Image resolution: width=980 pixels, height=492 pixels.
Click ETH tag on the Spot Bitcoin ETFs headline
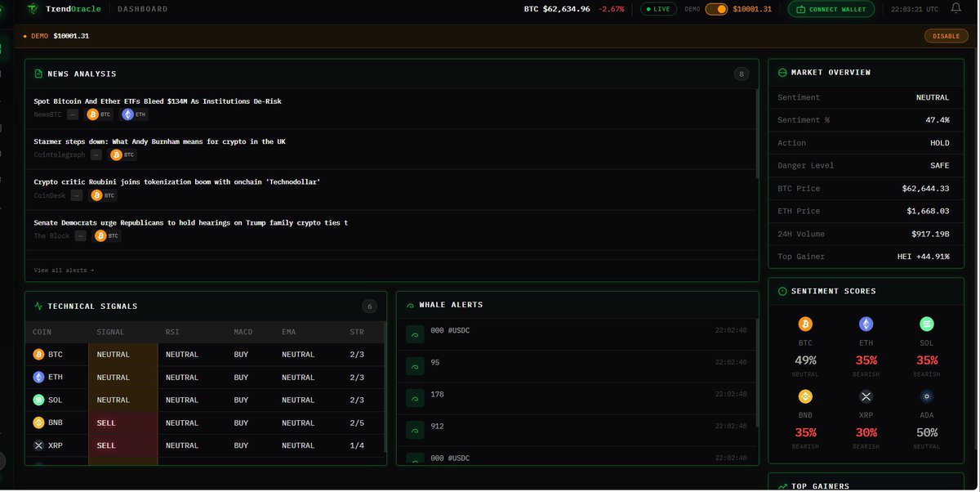click(x=135, y=114)
